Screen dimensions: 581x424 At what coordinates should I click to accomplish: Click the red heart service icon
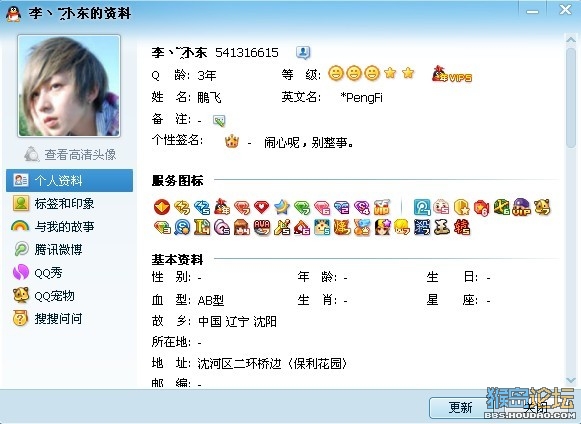pos(262,207)
